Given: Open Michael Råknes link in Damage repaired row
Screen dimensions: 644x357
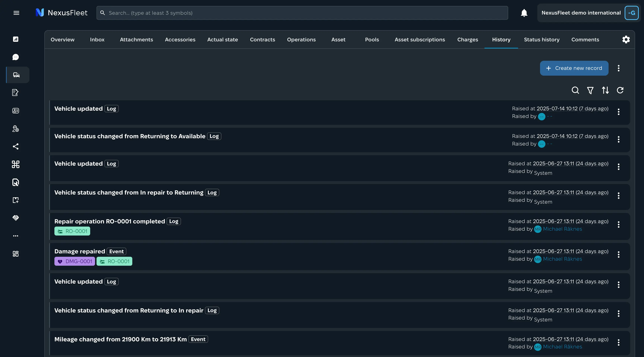Looking at the screenshot, I should 563,259.
